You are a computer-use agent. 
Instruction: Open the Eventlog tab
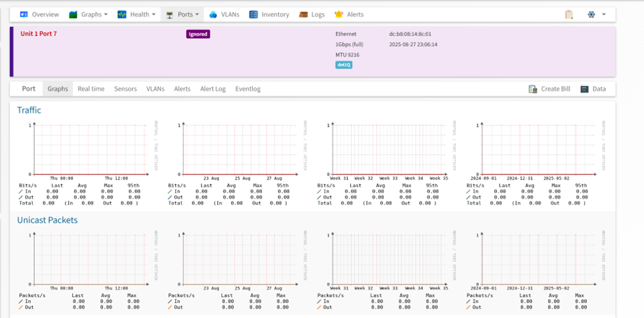click(247, 89)
